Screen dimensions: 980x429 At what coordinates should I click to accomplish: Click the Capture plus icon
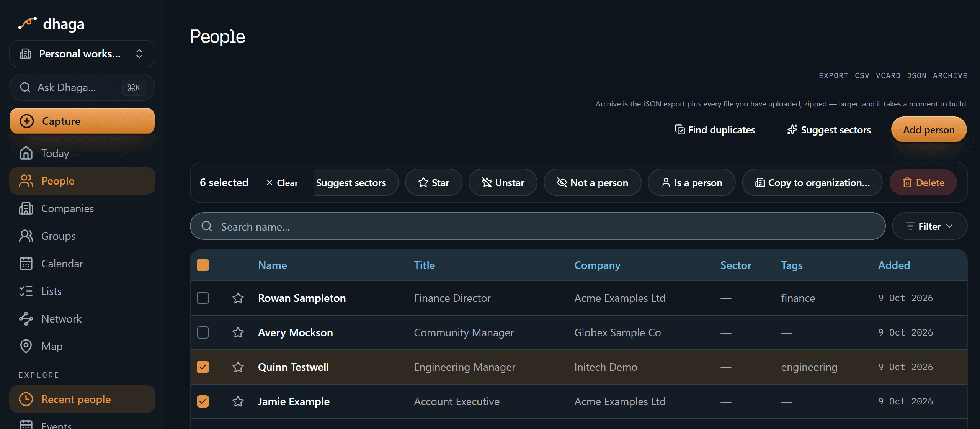pos(27,121)
